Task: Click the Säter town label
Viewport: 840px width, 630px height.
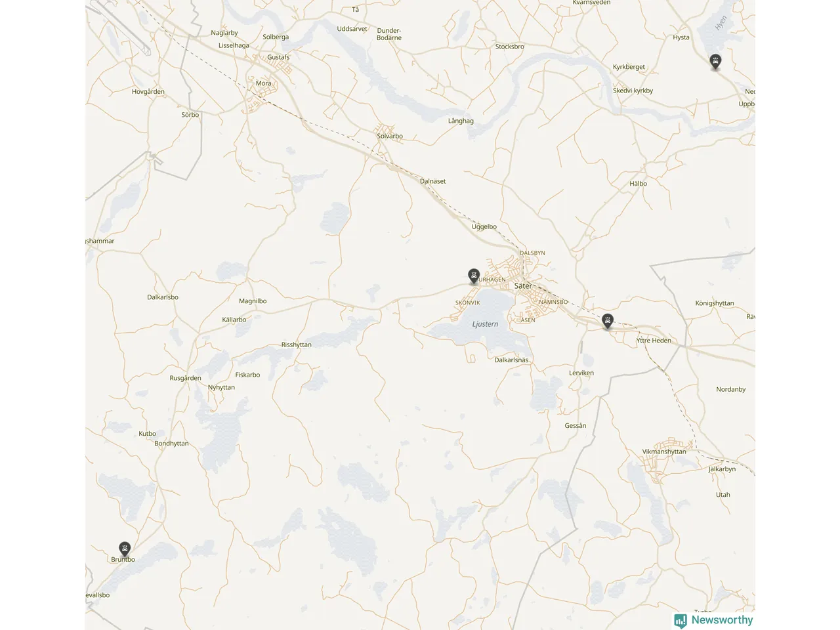Action: [523, 286]
